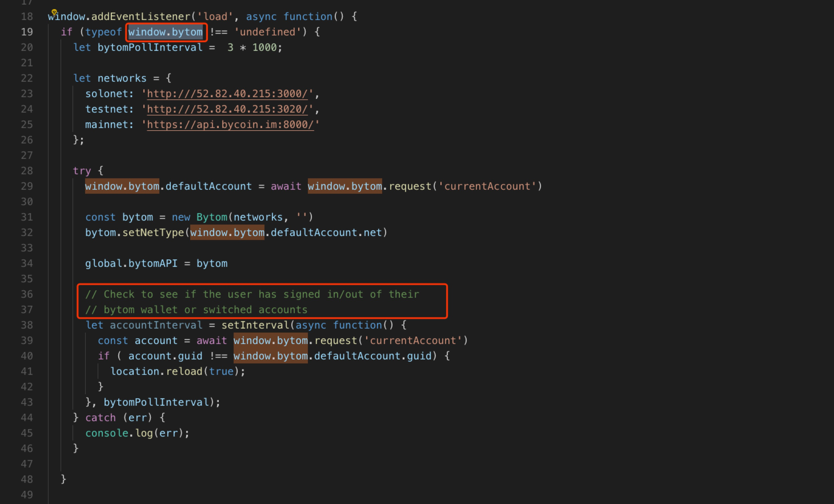Viewport: 834px width, 504px height.
Task: Click the comment starting 'Check to see'
Action: click(x=252, y=294)
